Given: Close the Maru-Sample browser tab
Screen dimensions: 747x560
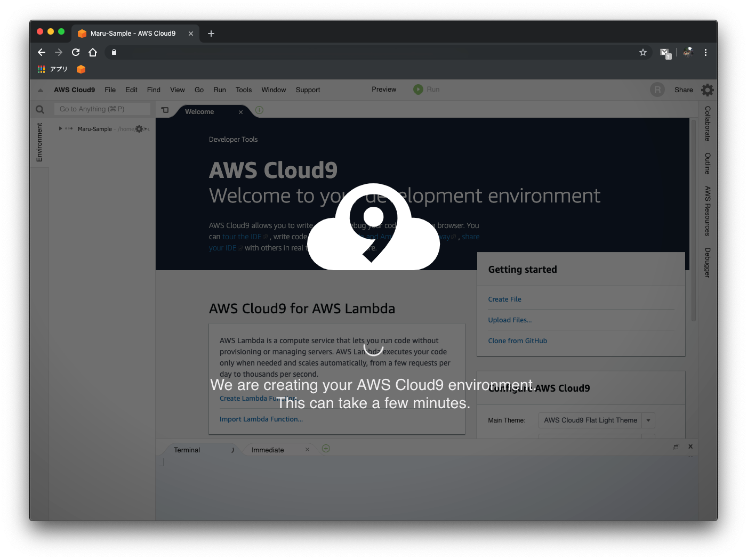Looking at the screenshot, I should pos(191,34).
